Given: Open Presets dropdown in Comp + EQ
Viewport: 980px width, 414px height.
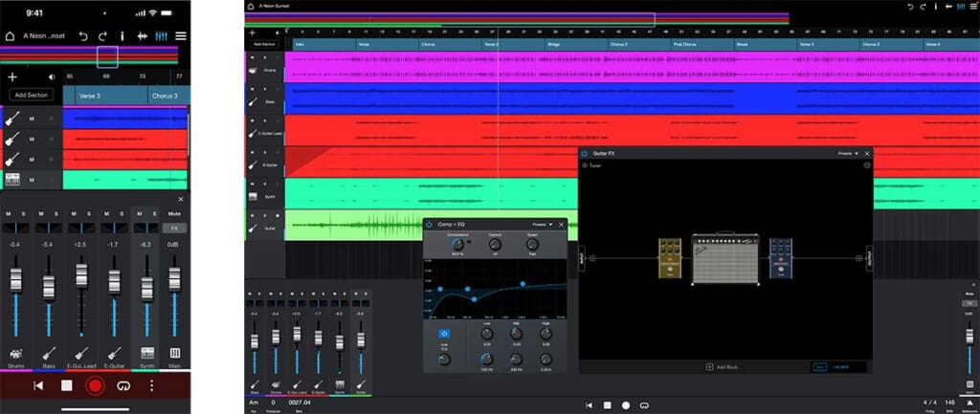Looking at the screenshot, I should tap(544, 224).
